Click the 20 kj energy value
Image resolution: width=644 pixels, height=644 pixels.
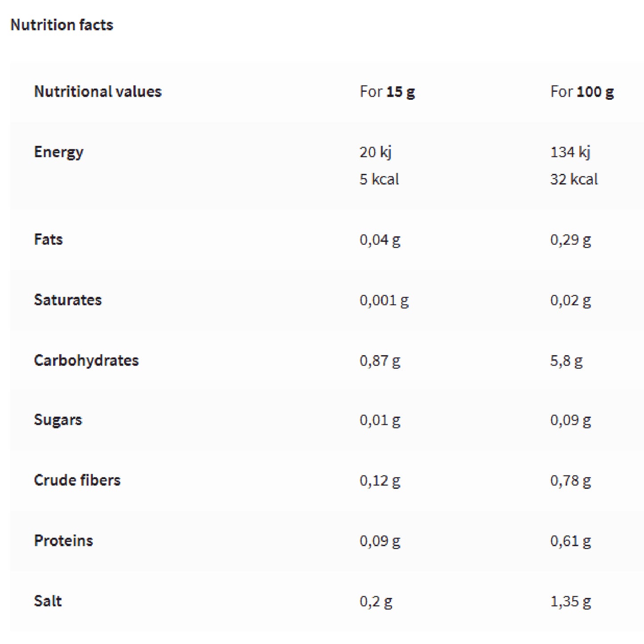375,152
